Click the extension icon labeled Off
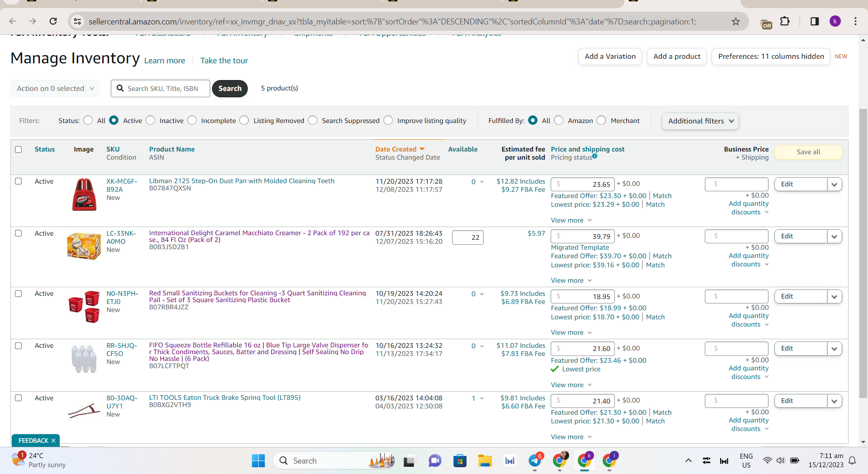Image resolution: width=868 pixels, height=474 pixels. click(766, 24)
